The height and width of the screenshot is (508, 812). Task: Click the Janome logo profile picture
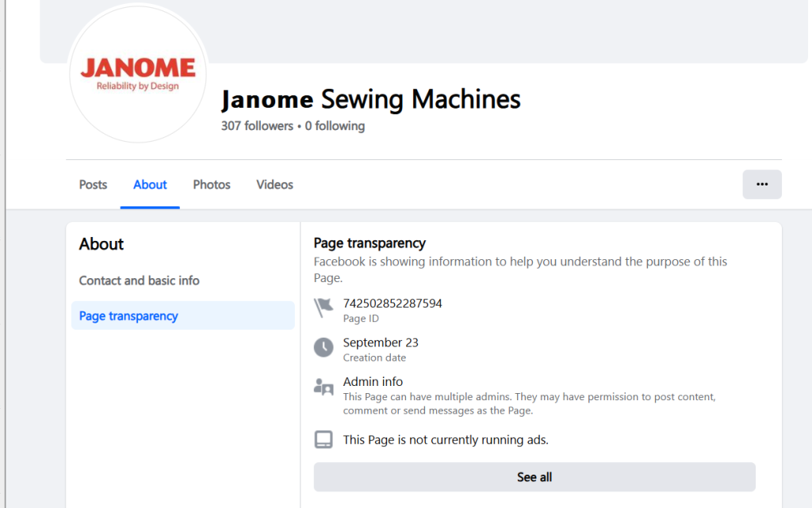pyautogui.click(x=139, y=74)
